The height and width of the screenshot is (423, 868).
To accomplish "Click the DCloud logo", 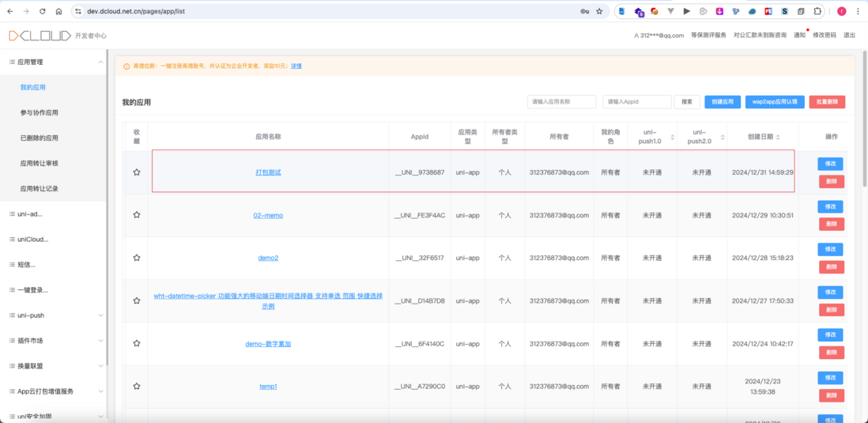I will click(x=40, y=36).
